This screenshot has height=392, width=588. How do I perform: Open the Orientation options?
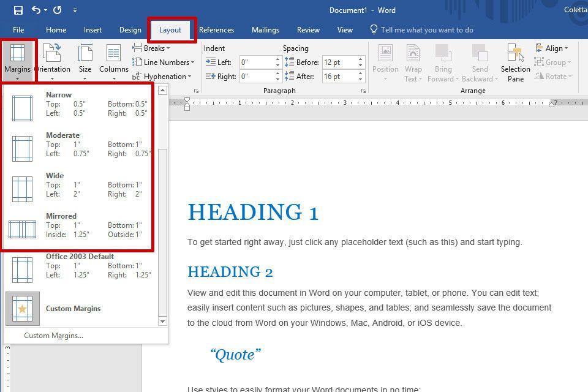52,61
